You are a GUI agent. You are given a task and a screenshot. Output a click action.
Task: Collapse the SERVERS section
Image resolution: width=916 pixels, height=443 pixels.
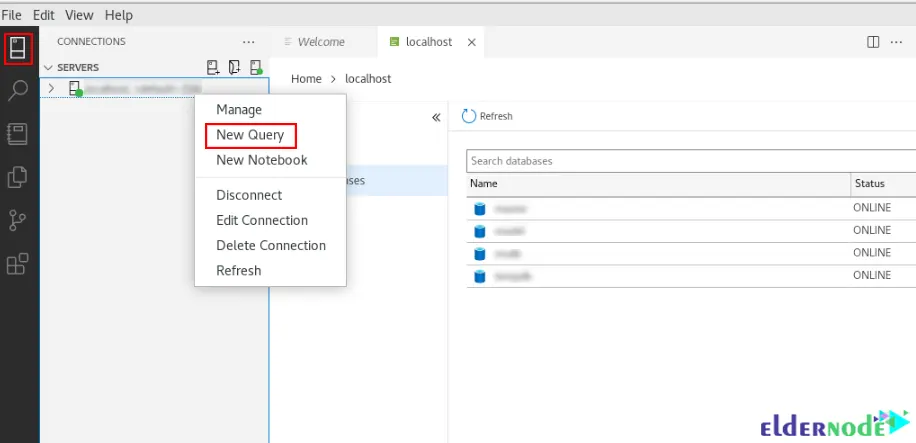(x=47, y=67)
